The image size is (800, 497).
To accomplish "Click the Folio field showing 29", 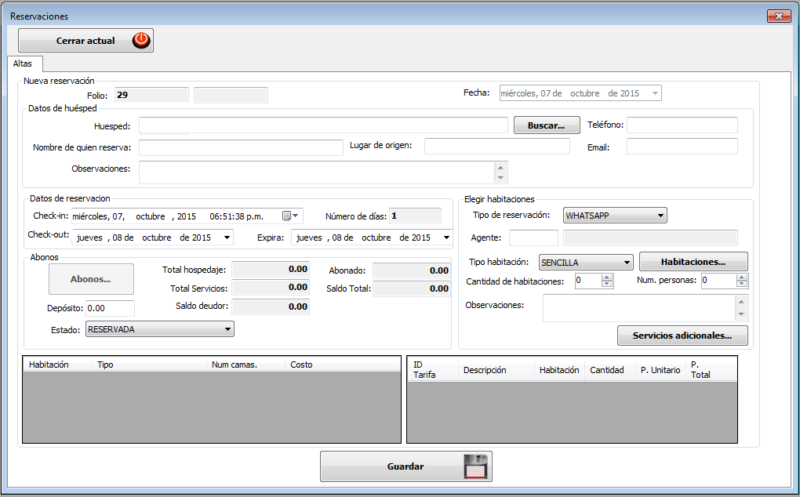I will tap(152, 95).
